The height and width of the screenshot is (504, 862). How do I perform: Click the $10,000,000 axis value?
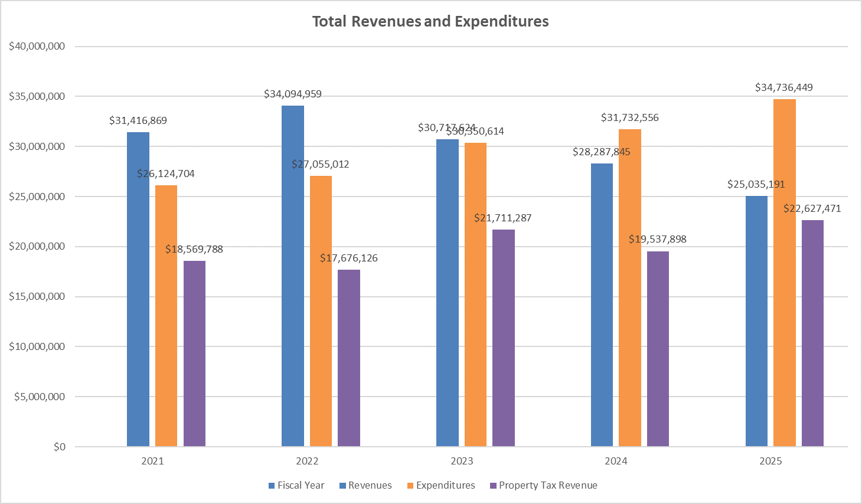click(37, 346)
